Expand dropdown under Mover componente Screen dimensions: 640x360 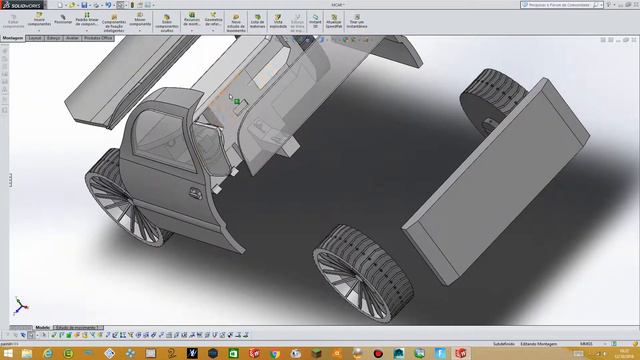pyautogui.click(x=140, y=30)
